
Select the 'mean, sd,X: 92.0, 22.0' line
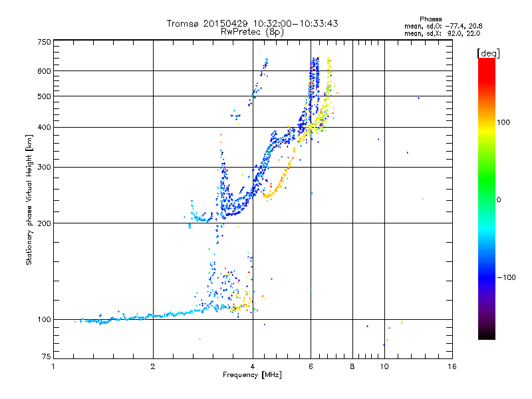point(442,33)
